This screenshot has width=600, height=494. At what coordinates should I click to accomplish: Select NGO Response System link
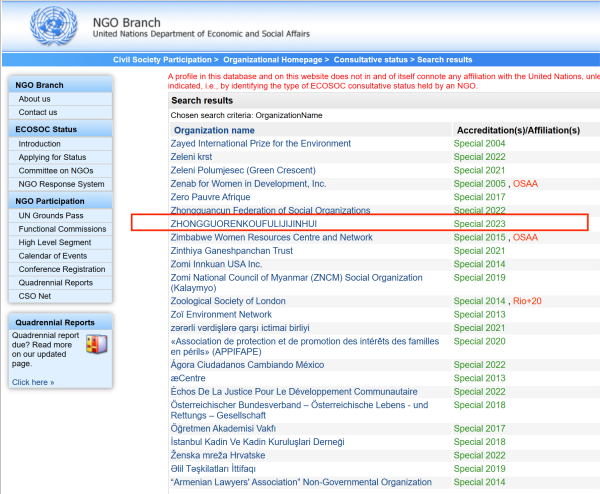click(x=61, y=184)
